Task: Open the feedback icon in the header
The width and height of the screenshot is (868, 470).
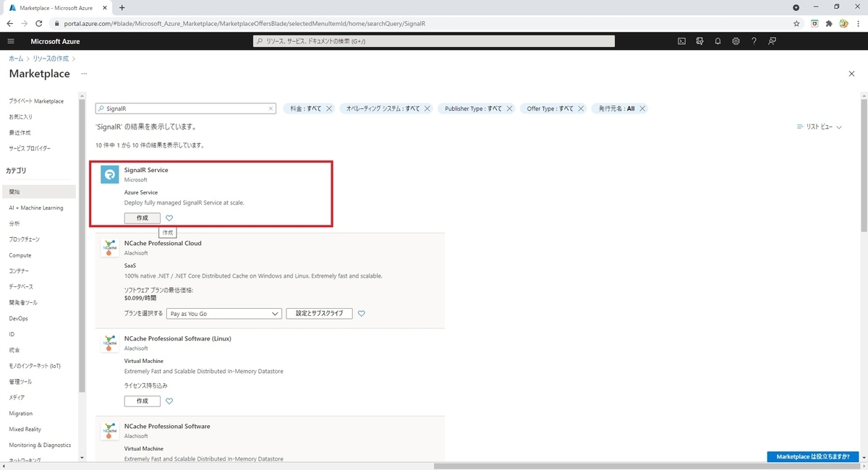Action: click(x=773, y=41)
